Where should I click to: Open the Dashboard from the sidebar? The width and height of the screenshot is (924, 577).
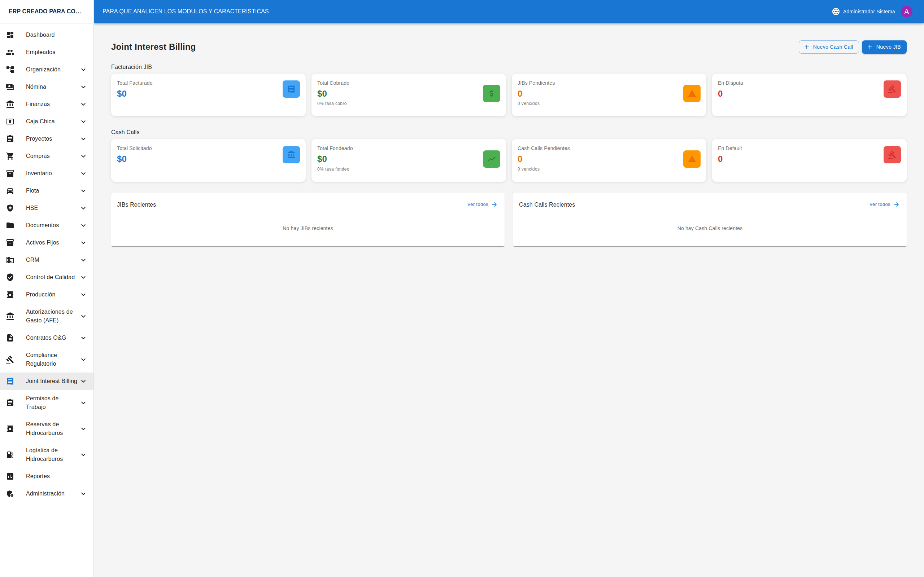tap(40, 35)
